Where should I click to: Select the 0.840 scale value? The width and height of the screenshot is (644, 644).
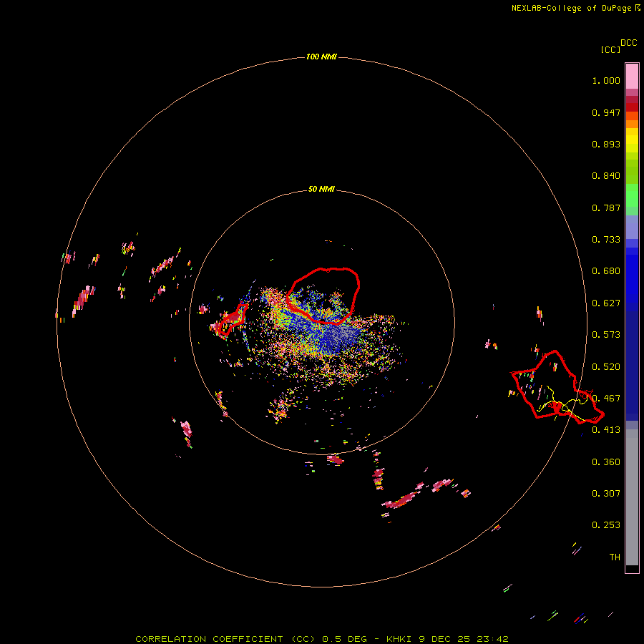click(x=606, y=176)
